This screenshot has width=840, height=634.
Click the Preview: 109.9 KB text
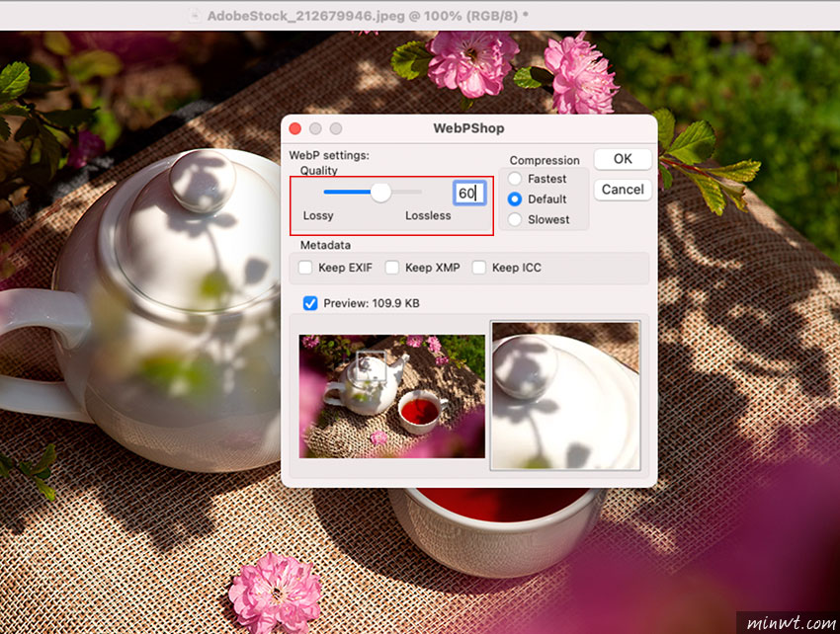click(372, 303)
